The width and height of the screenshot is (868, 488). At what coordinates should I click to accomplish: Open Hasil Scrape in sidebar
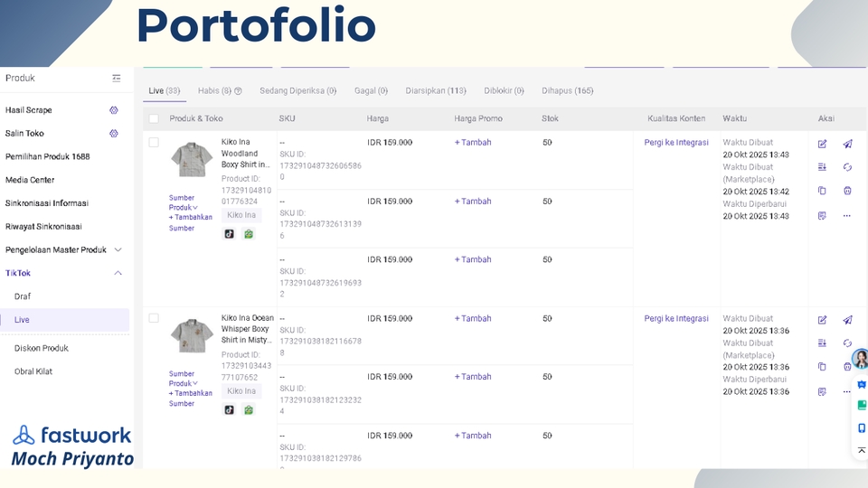click(x=29, y=110)
